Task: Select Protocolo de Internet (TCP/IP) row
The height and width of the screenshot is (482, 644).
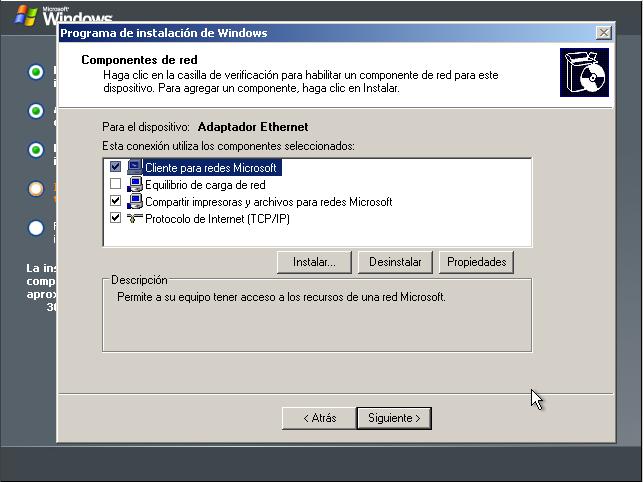Action: (x=217, y=219)
